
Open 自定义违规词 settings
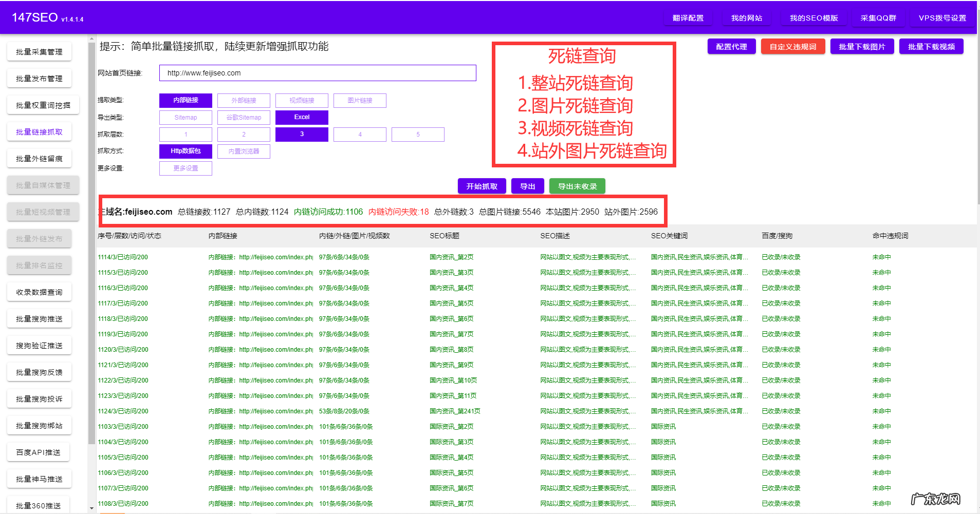pos(792,46)
